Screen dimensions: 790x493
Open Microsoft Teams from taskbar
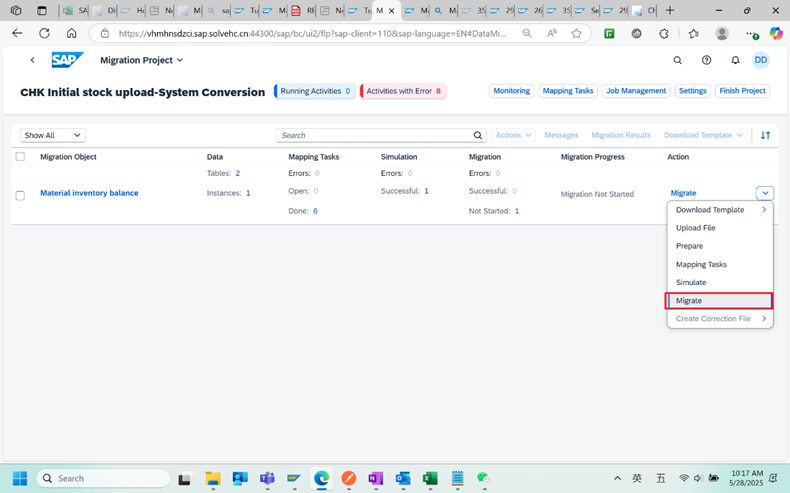267,478
